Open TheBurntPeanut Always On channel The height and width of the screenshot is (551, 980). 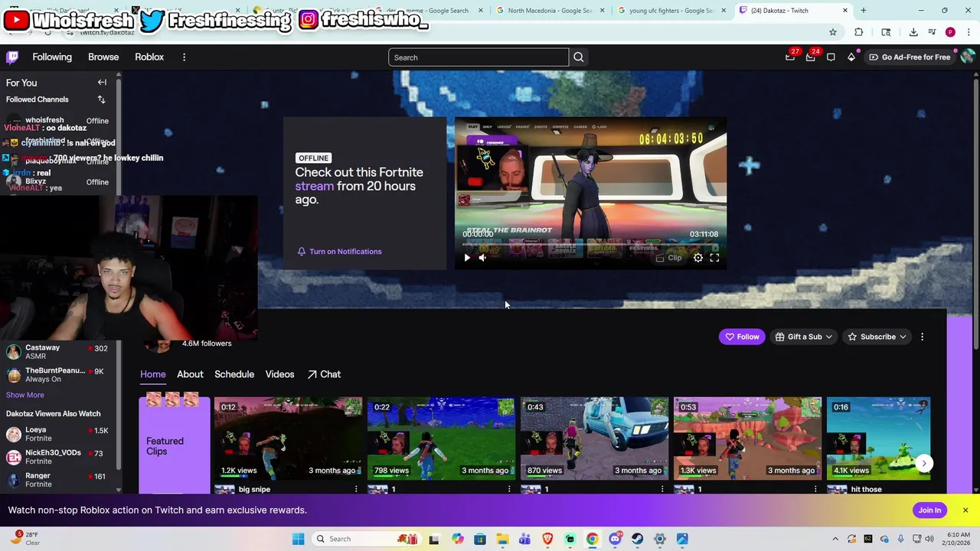click(58, 375)
